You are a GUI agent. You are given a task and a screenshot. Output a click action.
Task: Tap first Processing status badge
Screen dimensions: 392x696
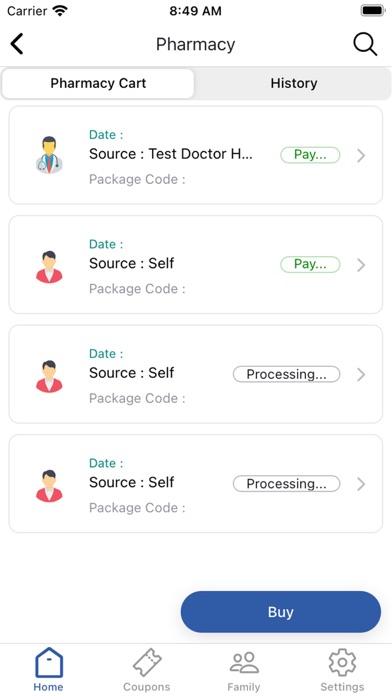pyautogui.click(x=286, y=374)
